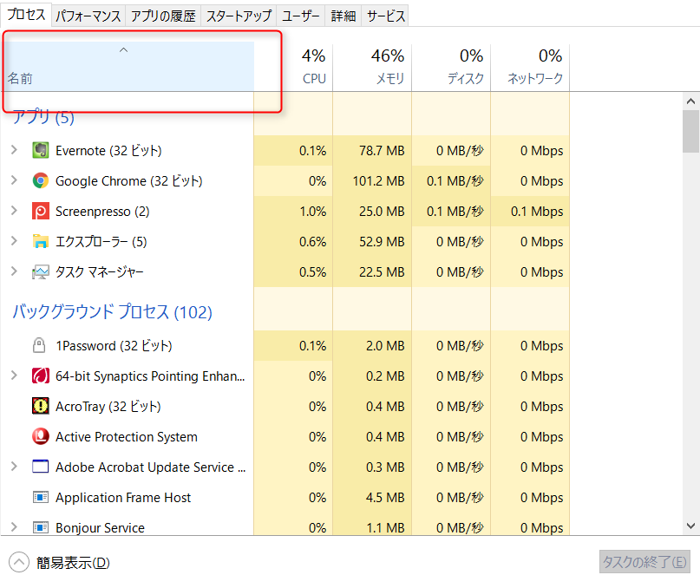Expand the Google Chrome process group
This screenshot has width=700, height=588.
[14, 181]
